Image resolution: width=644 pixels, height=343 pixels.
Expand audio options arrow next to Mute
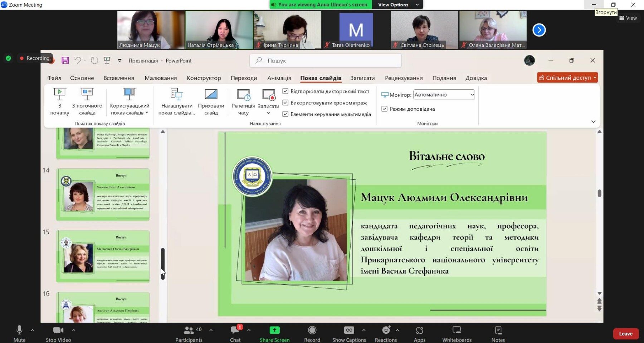(33, 330)
